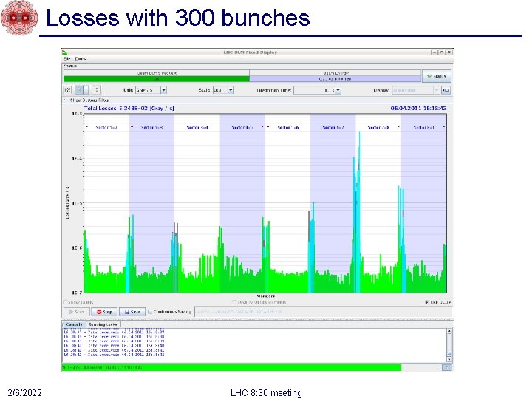
Task: Click the Sector 5-6 label
Action: (x=287, y=128)
